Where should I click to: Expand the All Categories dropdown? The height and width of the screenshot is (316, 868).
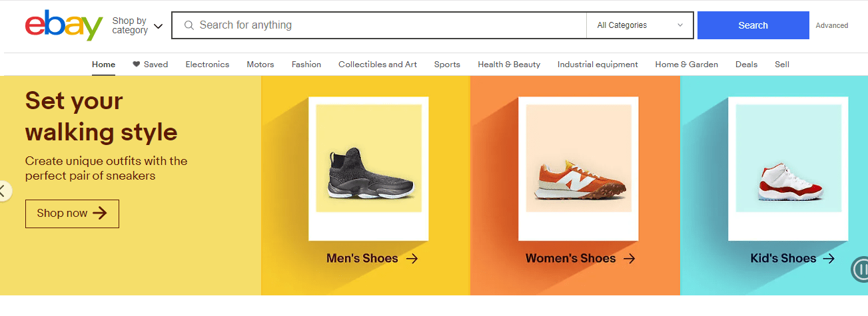click(x=640, y=25)
